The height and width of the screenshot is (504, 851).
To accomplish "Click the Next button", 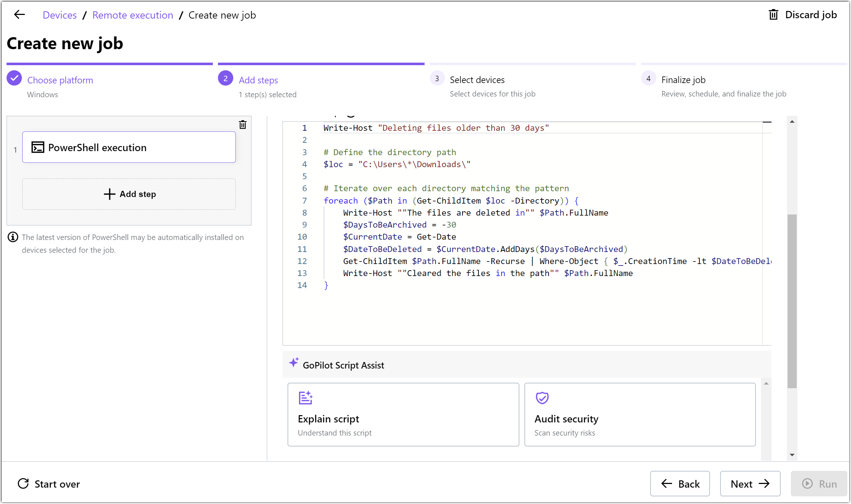I will pyautogui.click(x=750, y=484).
